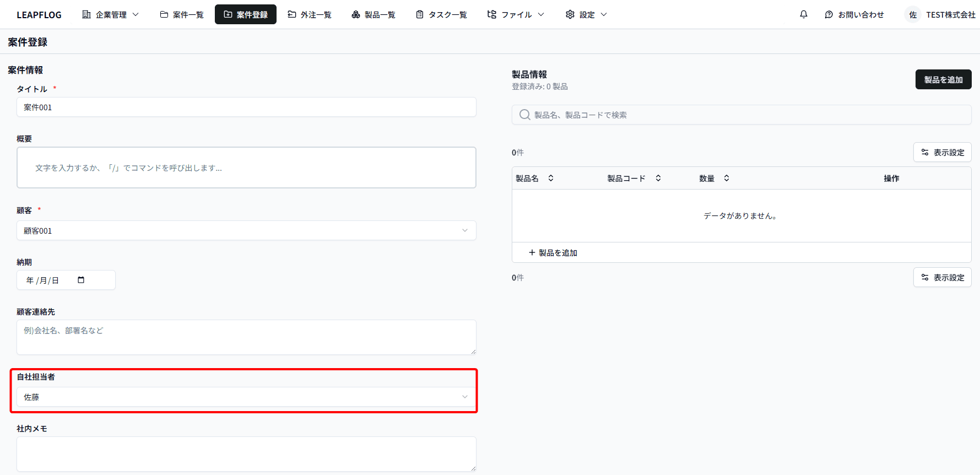Open the 佐 user avatar
Screen dimensions: 980x475
[x=913, y=15]
